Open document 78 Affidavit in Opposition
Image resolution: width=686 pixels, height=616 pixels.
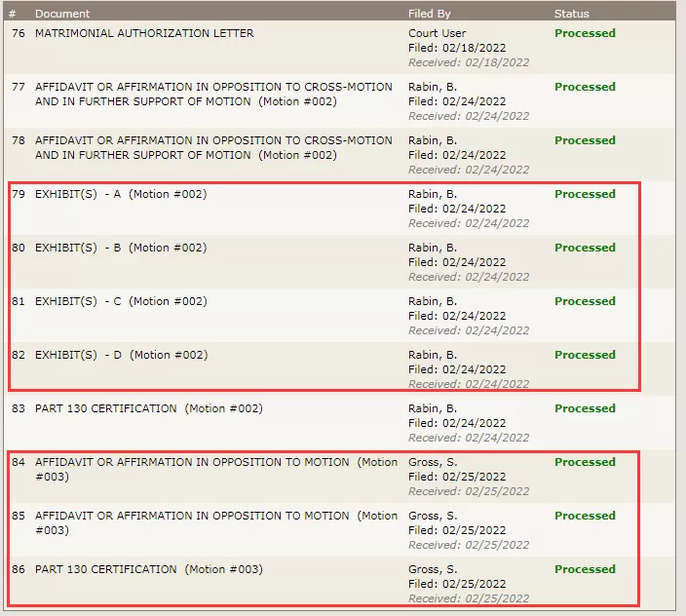(x=213, y=148)
